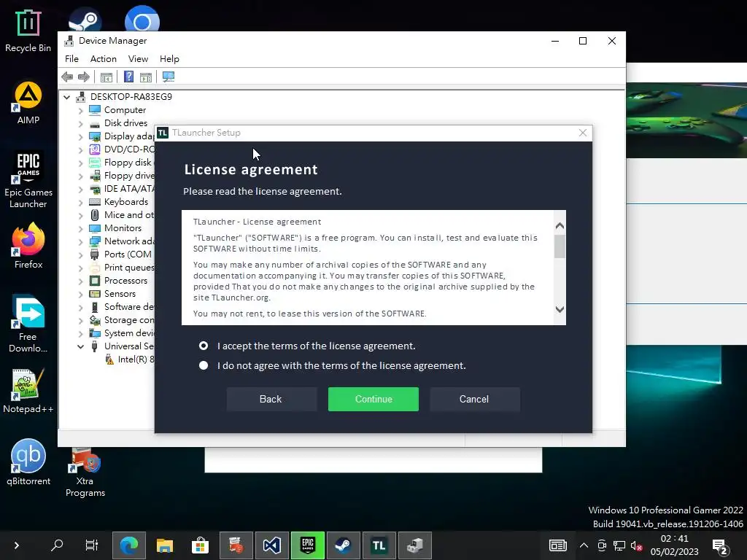The width and height of the screenshot is (747, 560).
Task: Click TLauncher TL taskbar icon
Action: click(x=379, y=545)
